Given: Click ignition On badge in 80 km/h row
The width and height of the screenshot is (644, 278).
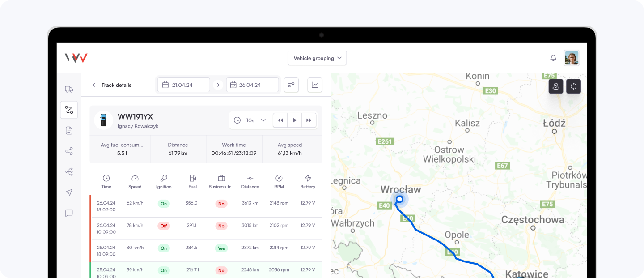Looking at the screenshot, I should 164,248.
